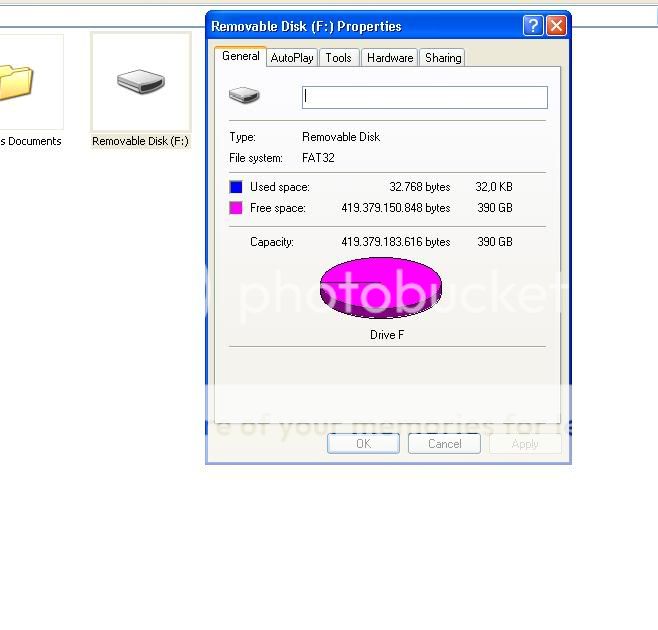The height and width of the screenshot is (630, 658).
Task: Click the question mark help button
Action: (533, 26)
